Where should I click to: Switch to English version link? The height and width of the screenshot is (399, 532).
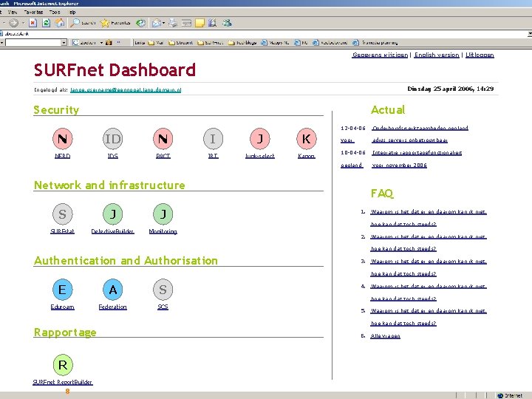437,55
